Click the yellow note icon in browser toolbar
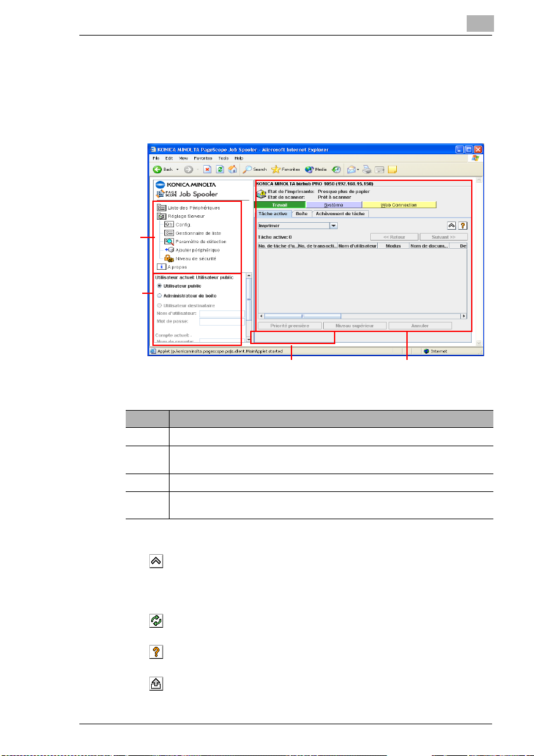This screenshot has width=534, height=756. 392,169
